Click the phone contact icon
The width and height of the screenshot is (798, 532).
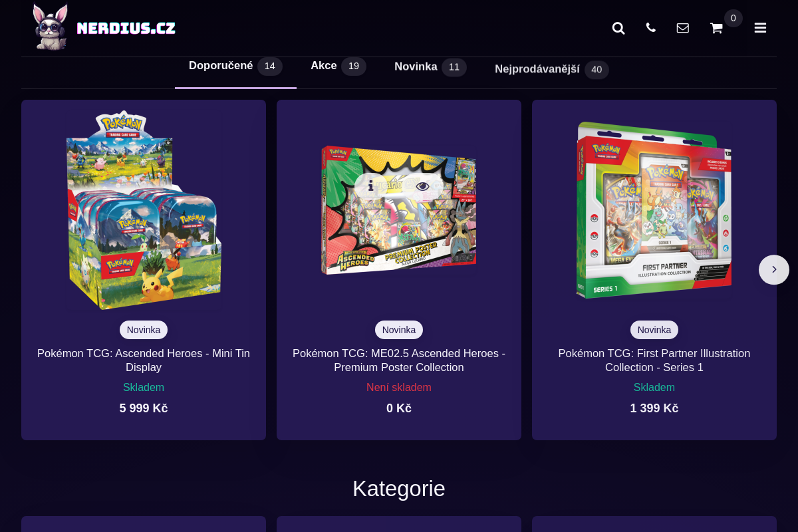pos(651,27)
